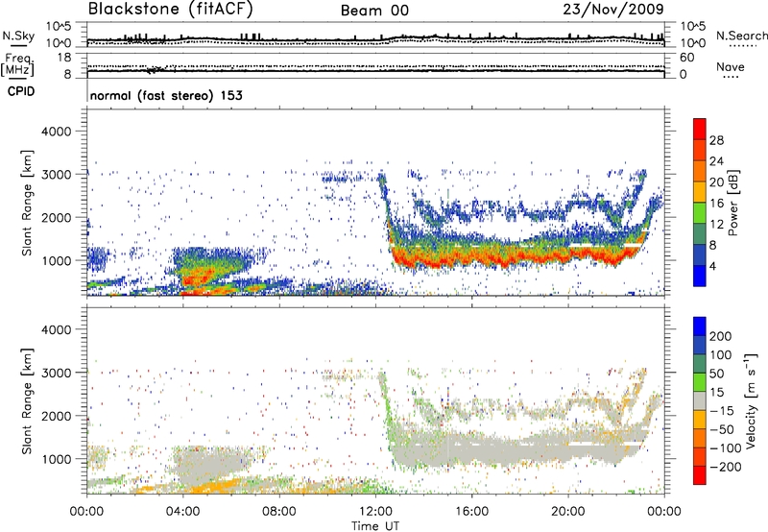Click blue bottom segment of Power colorbar
This screenshot has height=532, width=768.
700,276
